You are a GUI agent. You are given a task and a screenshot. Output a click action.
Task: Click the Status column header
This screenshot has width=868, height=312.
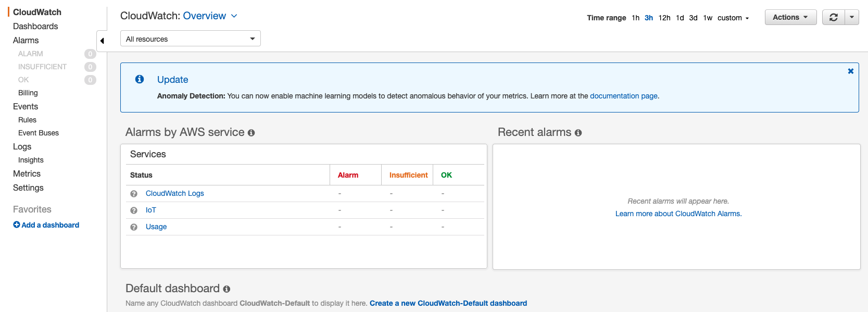point(141,175)
